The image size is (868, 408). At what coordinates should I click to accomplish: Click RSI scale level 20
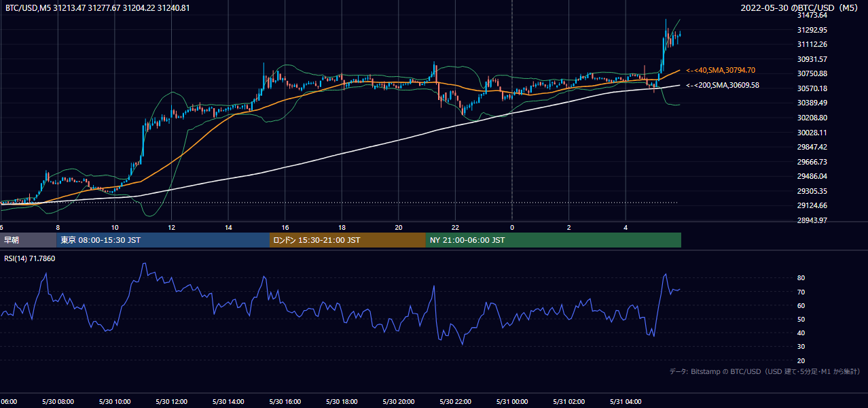point(801,360)
